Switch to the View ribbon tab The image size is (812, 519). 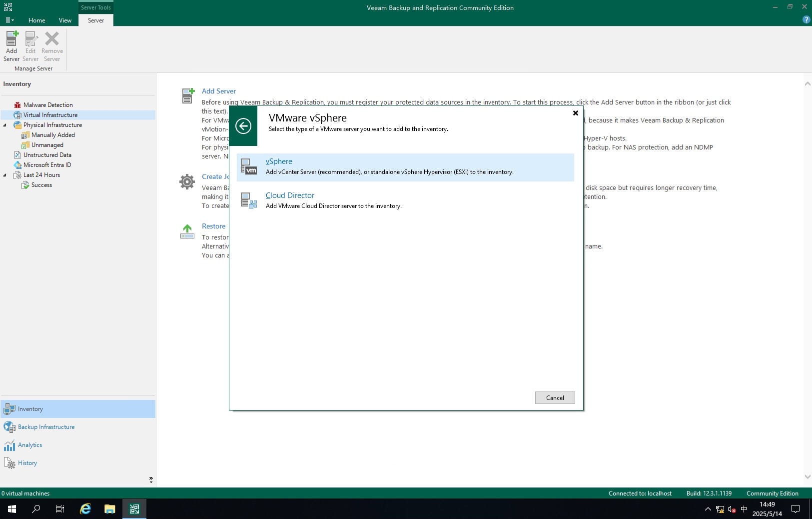[65, 20]
